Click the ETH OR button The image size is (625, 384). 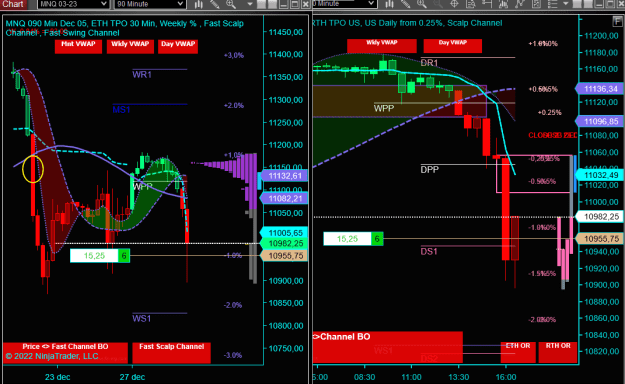tap(518, 352)
